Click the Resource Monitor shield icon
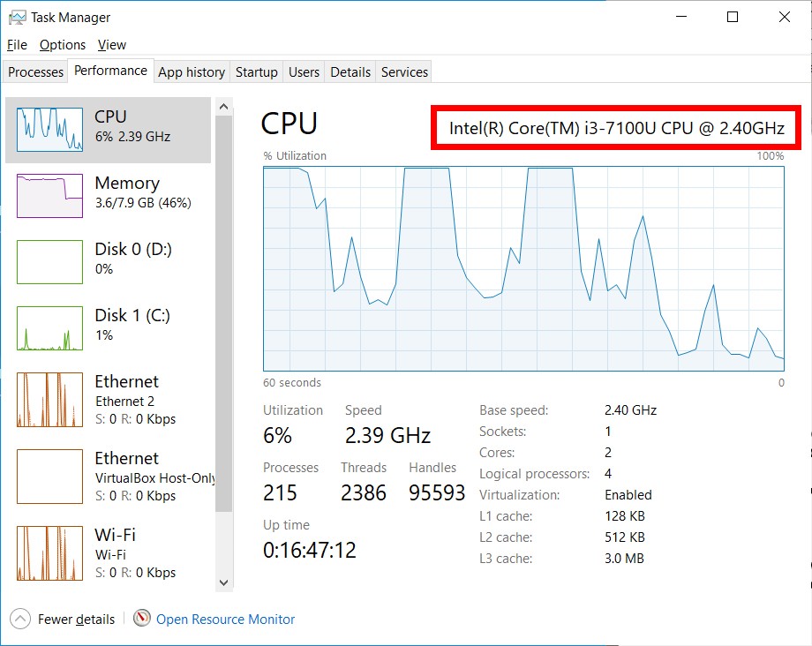 coord(141,620)
